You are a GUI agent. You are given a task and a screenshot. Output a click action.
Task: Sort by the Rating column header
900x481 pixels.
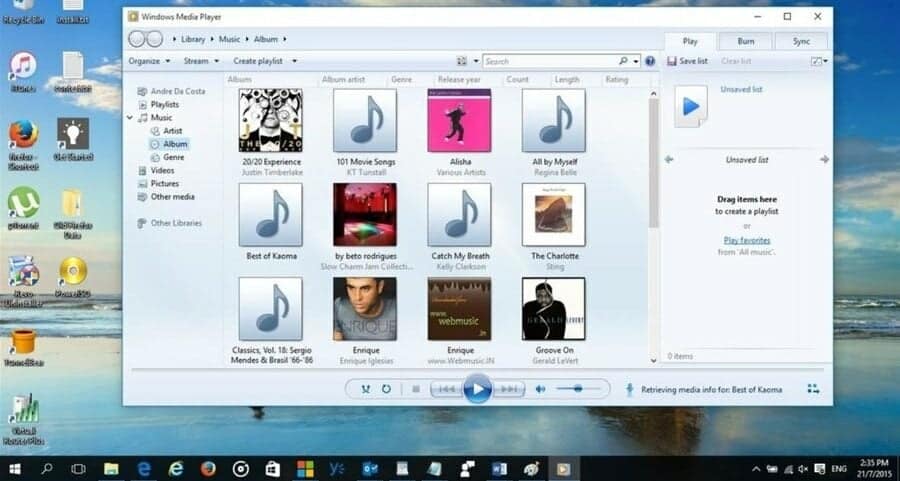(x=616, y=80)
